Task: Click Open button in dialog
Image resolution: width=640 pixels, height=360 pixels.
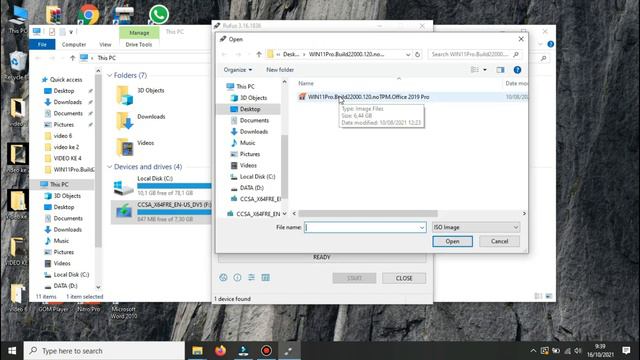Action: click(452, 241)
